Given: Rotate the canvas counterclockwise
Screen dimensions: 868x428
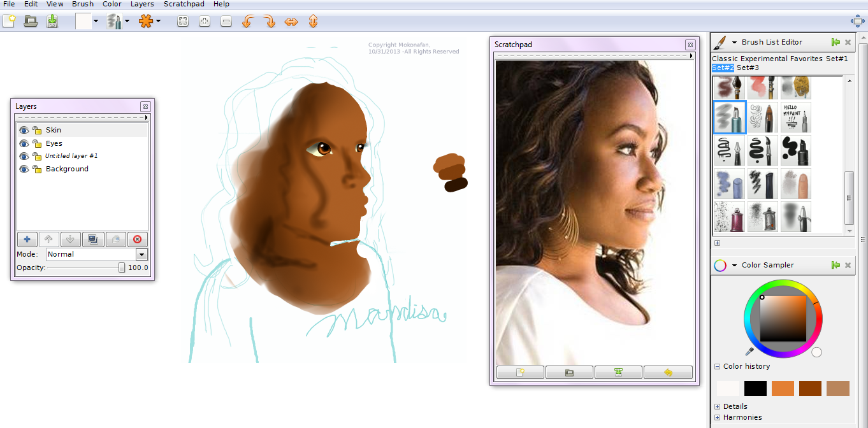Looking at the screenshot, I should (x=248, y=22).
